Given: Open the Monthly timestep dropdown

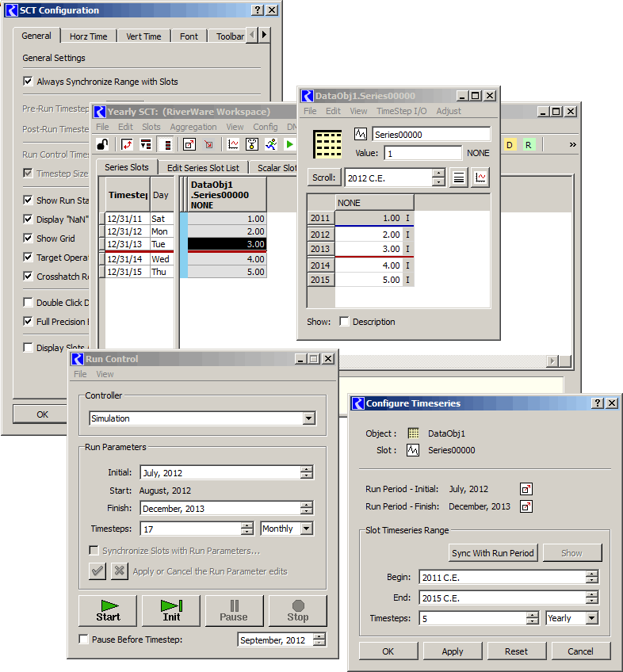Looking at the screenshot, I should coord(306,529).
